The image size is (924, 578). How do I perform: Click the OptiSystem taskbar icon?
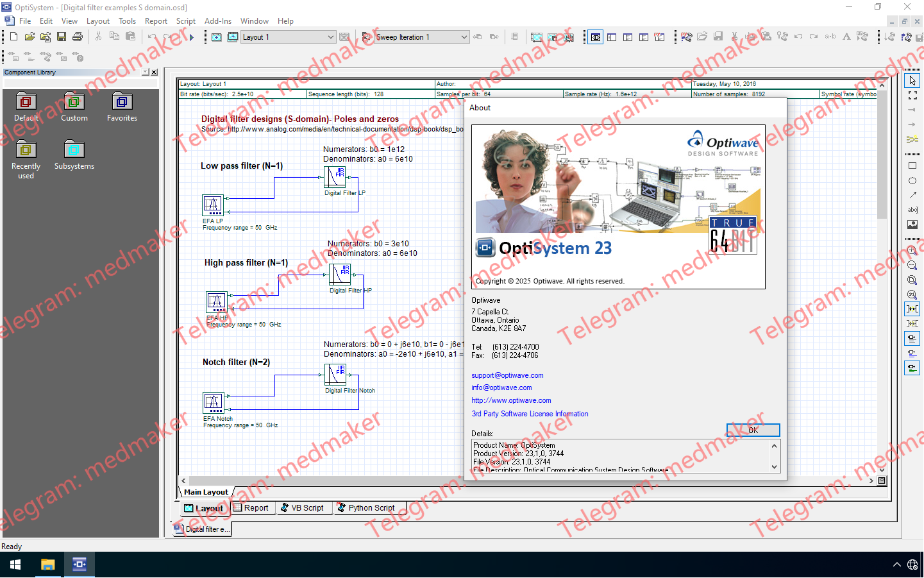coord(79,565)
